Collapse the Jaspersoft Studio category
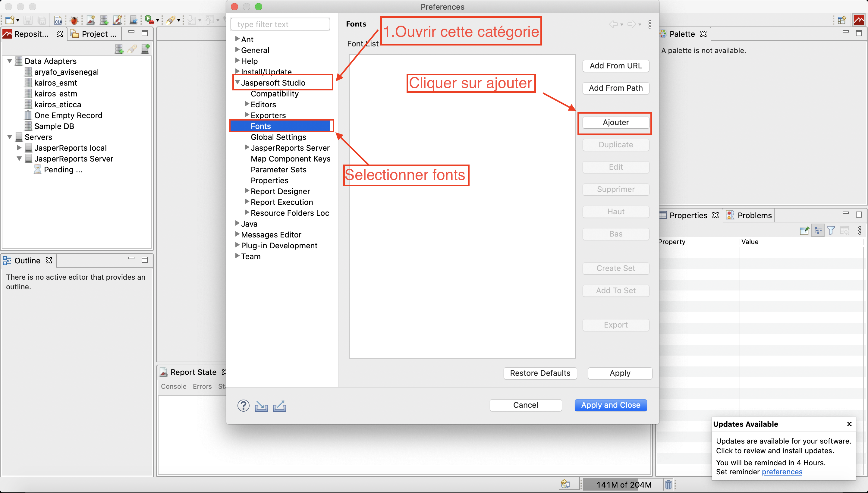 [x=237, y=82]
